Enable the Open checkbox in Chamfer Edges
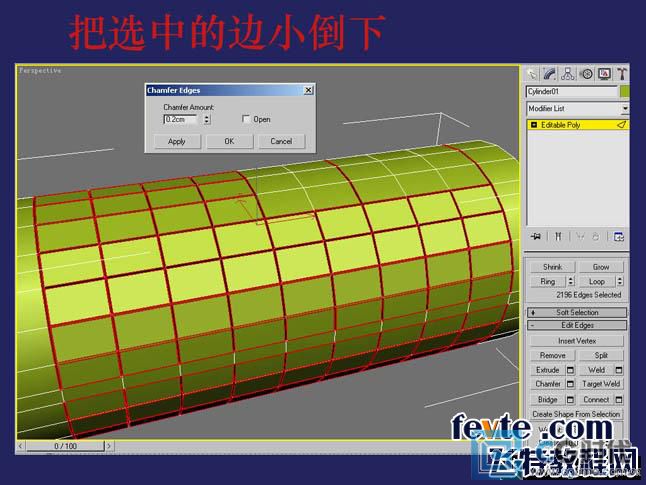646x485 pixels. (246, 119)
